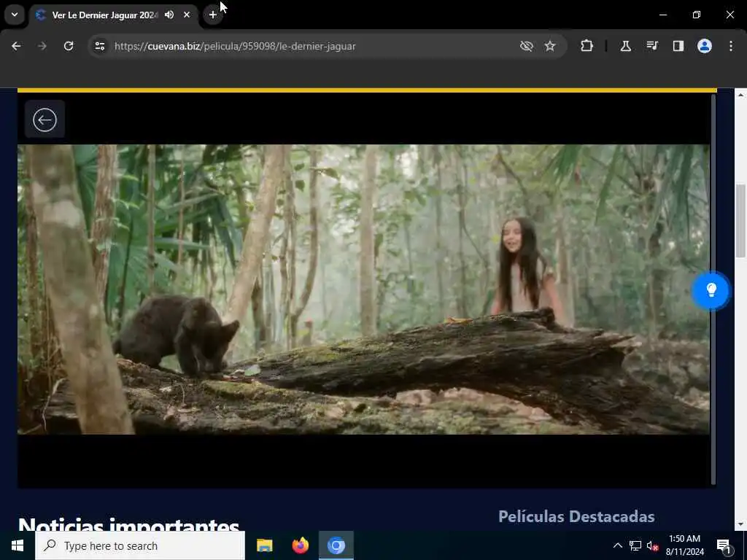Open Chrome three-dot menu
The height and width of the screenshot is (560, 747).
(x=731, y=46)
